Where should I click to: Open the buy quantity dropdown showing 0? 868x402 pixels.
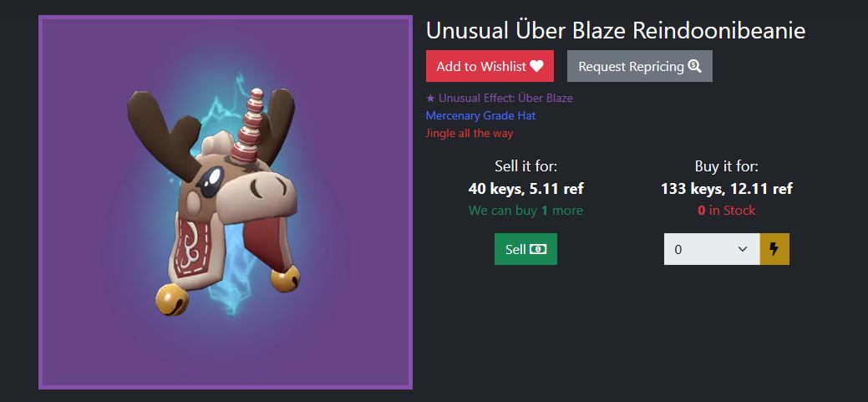point(712,249)
